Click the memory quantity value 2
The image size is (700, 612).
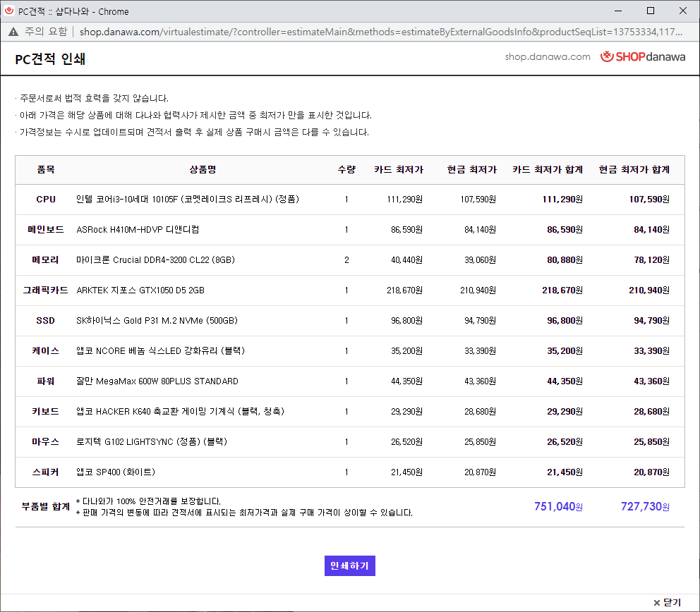click(346, 260)
